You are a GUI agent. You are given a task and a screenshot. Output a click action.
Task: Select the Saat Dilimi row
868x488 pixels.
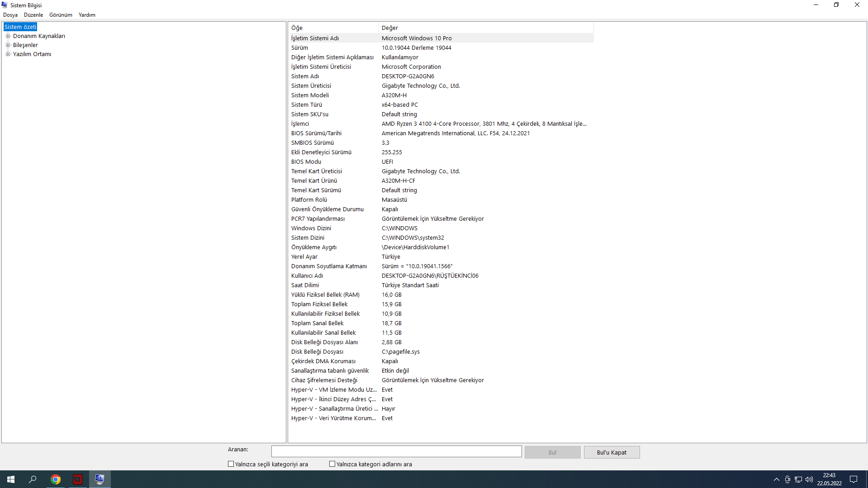point(441,285)
